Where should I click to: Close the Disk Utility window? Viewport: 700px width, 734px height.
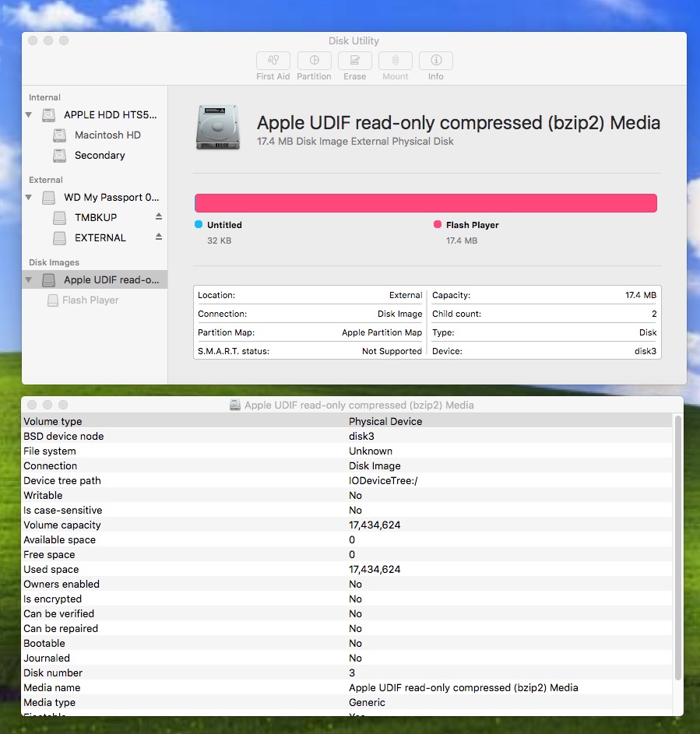click(x=33, y=40)
